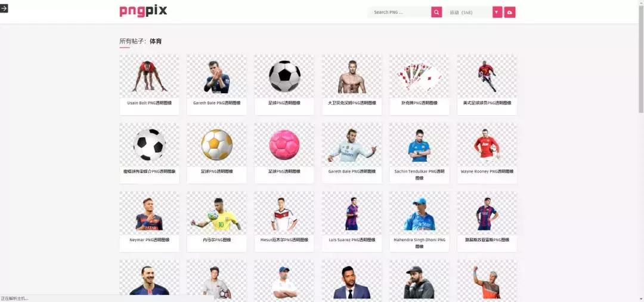Select the playing cards PNG thumbnail
This screenshot has width=644, height=302.
[419, 76]
